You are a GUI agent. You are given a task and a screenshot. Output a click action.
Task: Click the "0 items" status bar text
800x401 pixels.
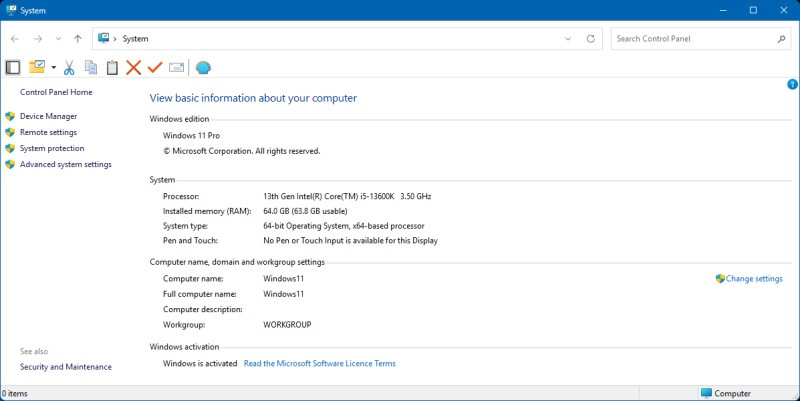[15, 393]
